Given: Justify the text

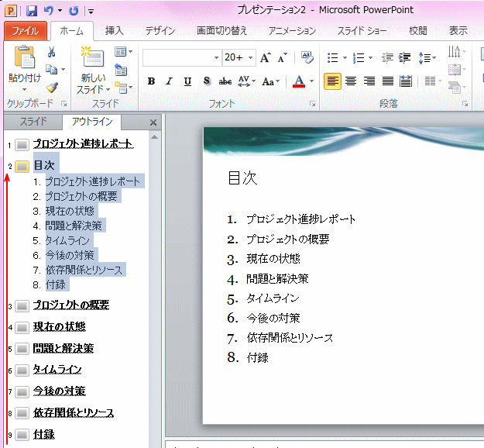Looking at the screenshot, I should (x=388, y=81).
